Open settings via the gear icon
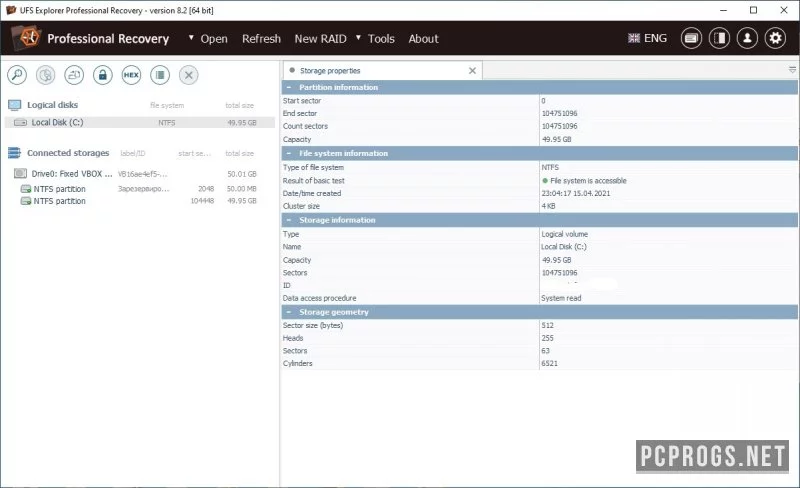The height and width of the screenshot is (488, 800). [x=775, y=38]
